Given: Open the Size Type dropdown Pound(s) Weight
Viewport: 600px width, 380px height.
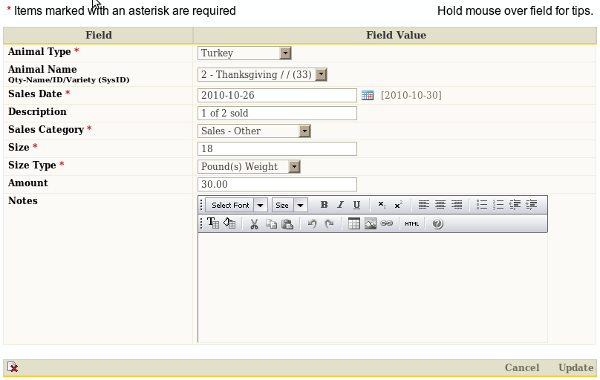Looking at the screenshot, I should pos(249,166).
